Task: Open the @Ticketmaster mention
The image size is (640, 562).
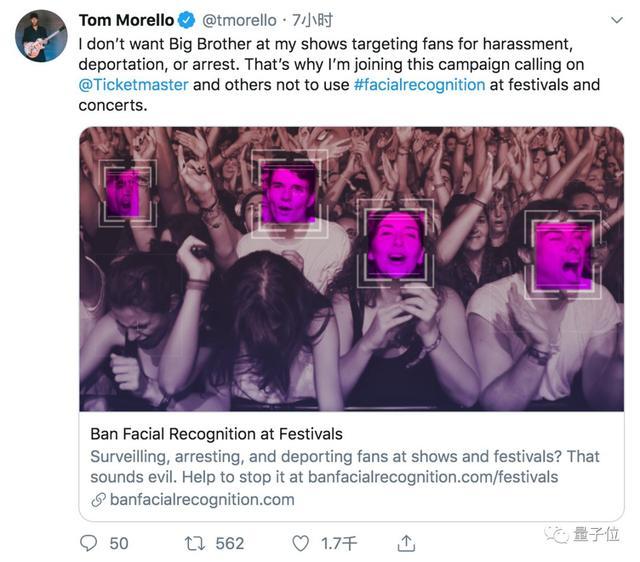Action: pyautogui.click(x=133, y=84)
